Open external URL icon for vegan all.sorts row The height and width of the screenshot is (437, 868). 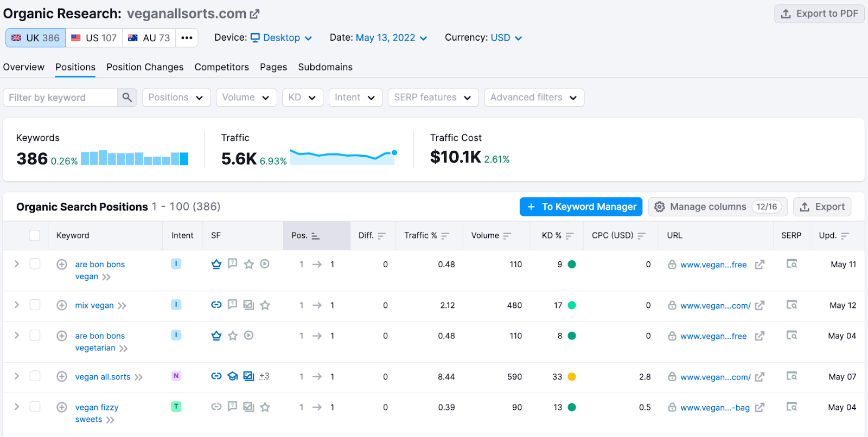point(759,377)
